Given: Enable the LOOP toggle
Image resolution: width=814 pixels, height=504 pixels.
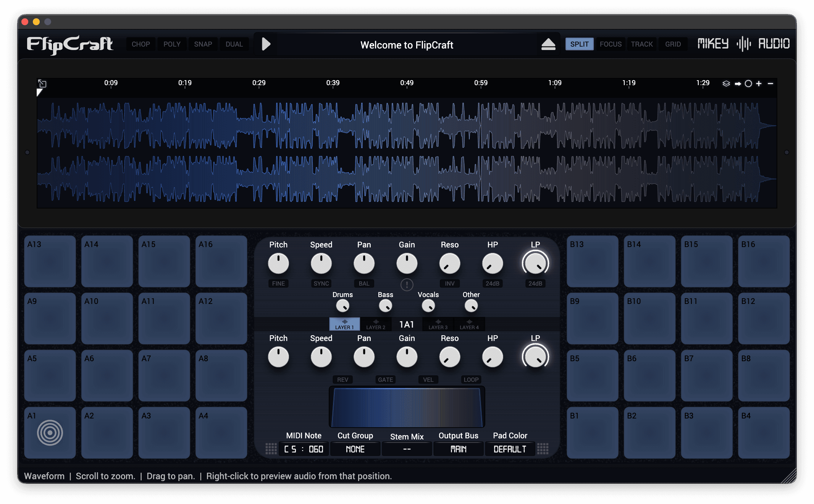Looking at the screenshot, I should pyautogui.click(x=471, y=380).
